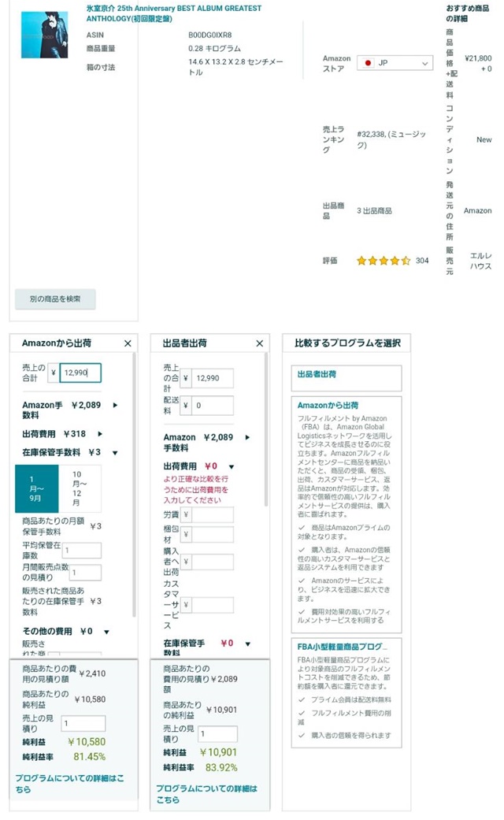Collapse その他の費用 ¥0 section
The image size is (504, 820).
(x=106, y=631)
